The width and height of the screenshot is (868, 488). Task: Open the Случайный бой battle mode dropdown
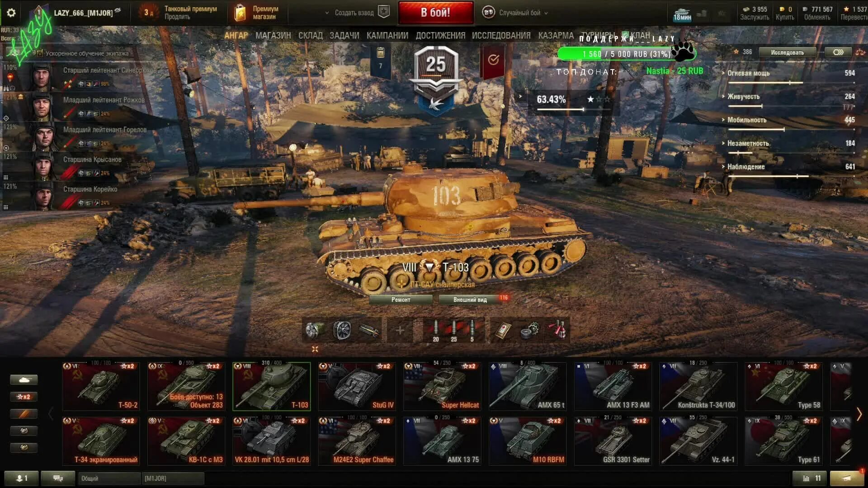click(x=515, y=13)
